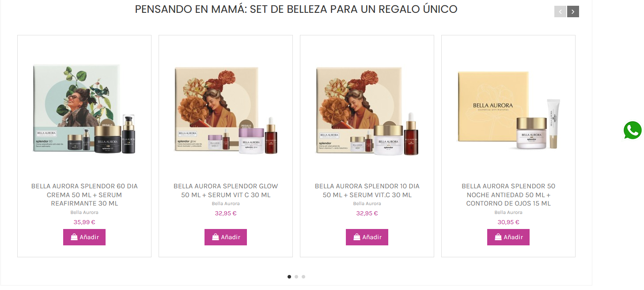Select the first carousel pagination dot

(289, 277)
